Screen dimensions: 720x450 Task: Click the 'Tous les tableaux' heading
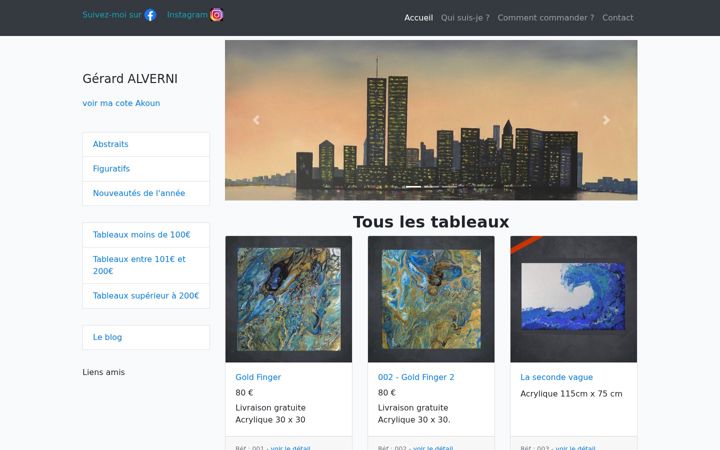[x=431, y=222]
